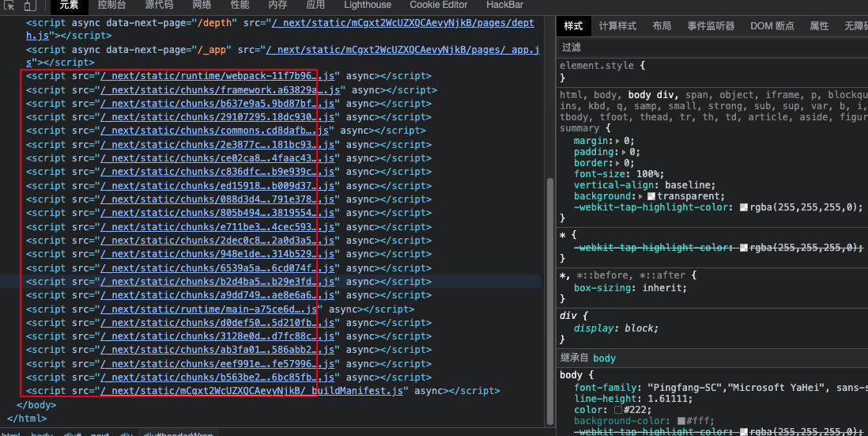Image resolution: width=868 pixels, height=436 pixels.
Task: Open the chunks/3128e0d script link
Action: (217, 336)
